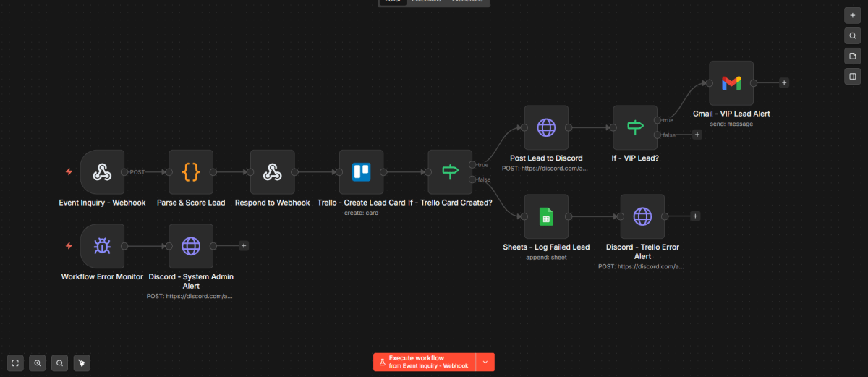Screen dimensions: 868x377
Task: Zoom out of the canvas
Action: tap(60, 363)
